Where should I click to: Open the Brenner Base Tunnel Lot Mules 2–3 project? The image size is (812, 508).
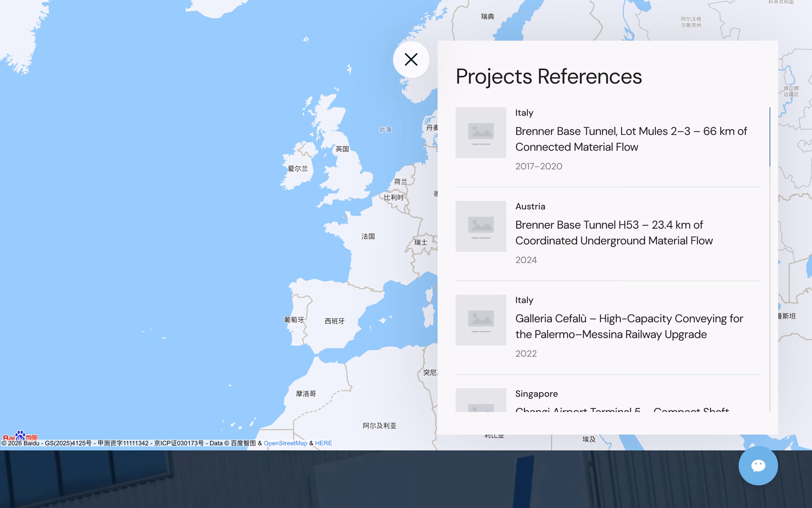click(631, 139)
